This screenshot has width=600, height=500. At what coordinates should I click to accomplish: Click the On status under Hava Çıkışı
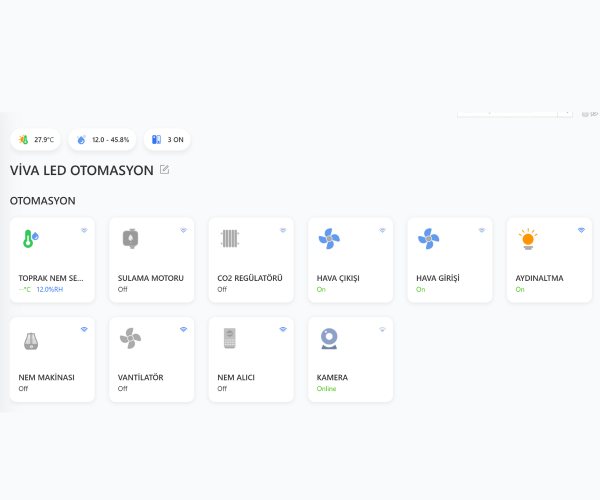[x=321, y=290]
